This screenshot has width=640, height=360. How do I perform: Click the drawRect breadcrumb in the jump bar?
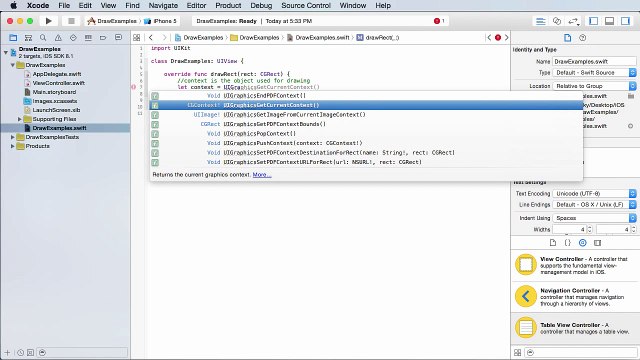click(x=378, y=38)
